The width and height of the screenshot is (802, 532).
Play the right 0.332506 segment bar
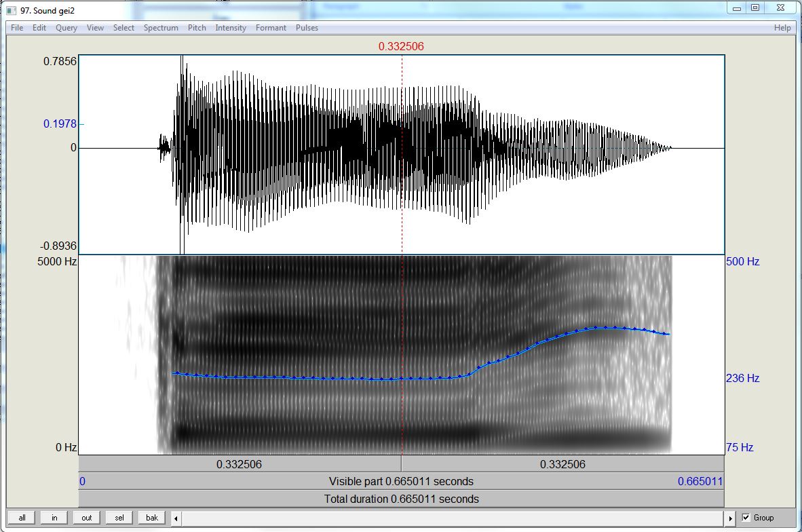coord(562,464)
